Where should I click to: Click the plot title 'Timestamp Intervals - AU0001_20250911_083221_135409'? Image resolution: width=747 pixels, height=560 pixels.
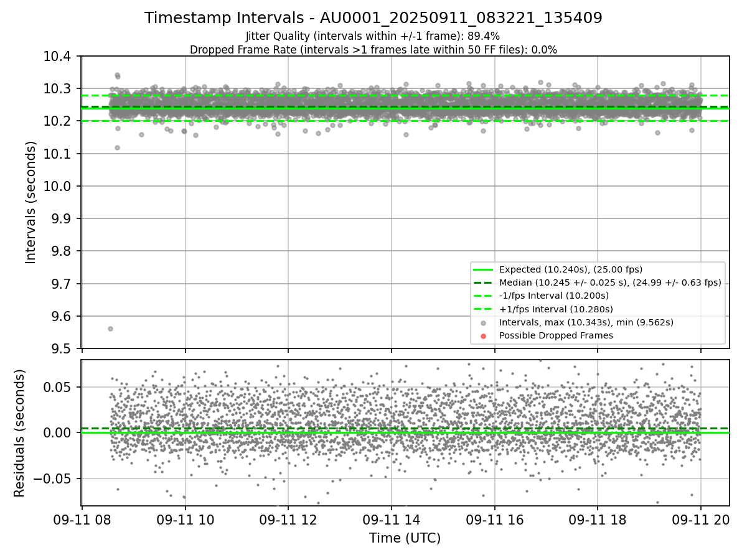374,18
